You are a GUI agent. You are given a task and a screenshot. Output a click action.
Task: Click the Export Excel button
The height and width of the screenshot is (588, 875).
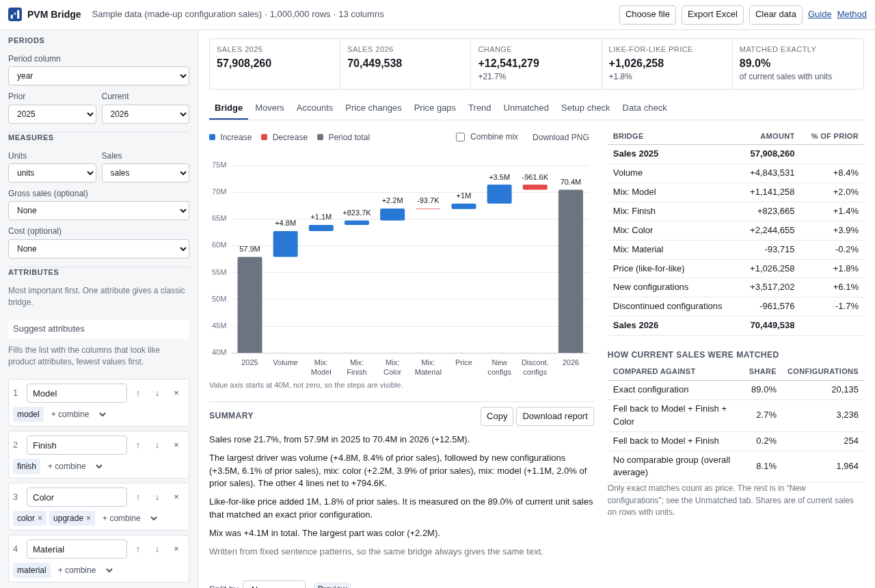click(712, 15)
